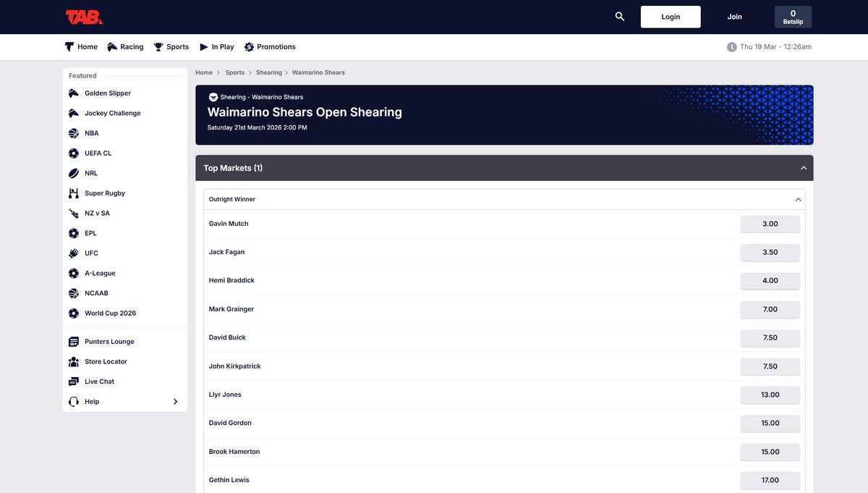Image resolution: width=868 pixels, height=493 pixels.
Task: Click the Jockey Challenge horse icon
Action: (74, 114)
